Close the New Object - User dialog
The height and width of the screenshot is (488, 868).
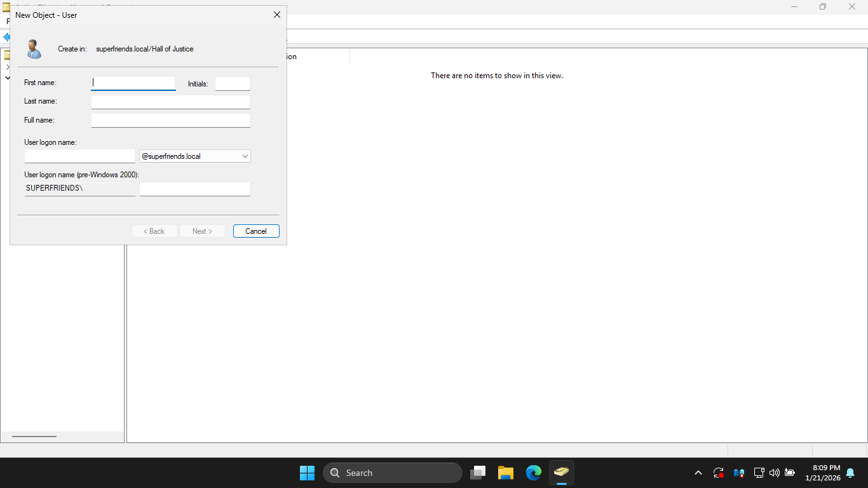click(276, 15)
